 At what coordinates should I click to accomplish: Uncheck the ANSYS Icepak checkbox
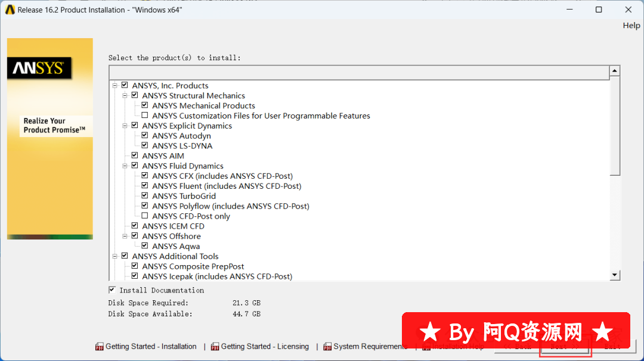[135, 276]
